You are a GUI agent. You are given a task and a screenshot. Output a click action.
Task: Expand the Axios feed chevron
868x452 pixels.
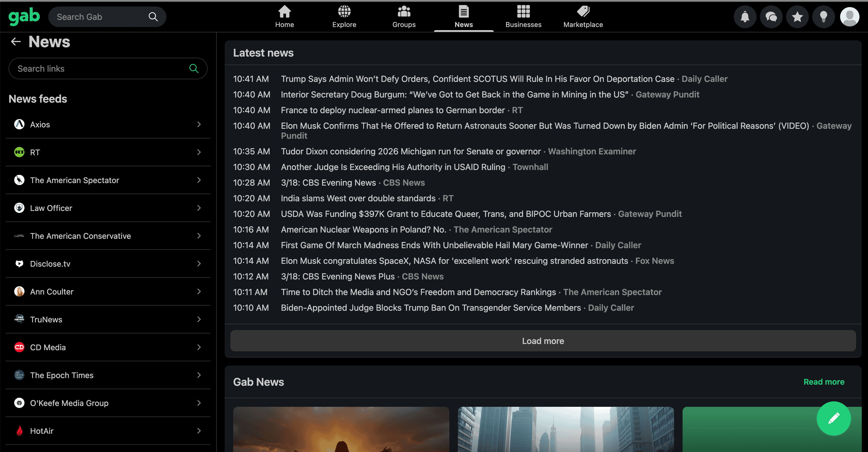[x=199, y=125]
